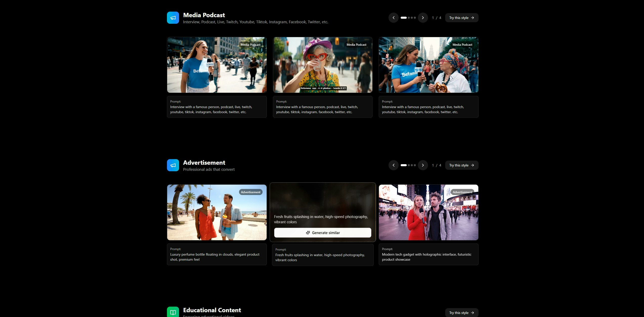Click the Media Podcast tag on first video
Image resolution: width=644 pixels, height=317 pixels.
pyautogui.click(x=250, y=44)
